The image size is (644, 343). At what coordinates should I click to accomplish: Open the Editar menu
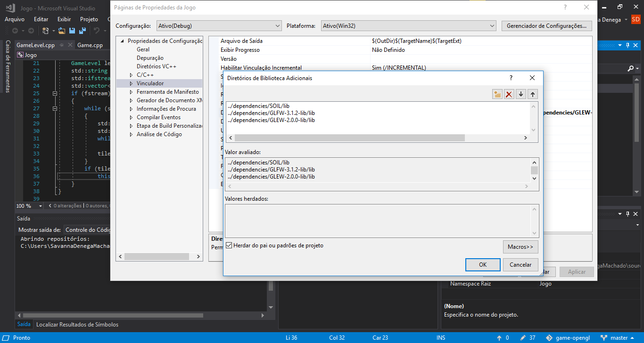coord(41,19)
